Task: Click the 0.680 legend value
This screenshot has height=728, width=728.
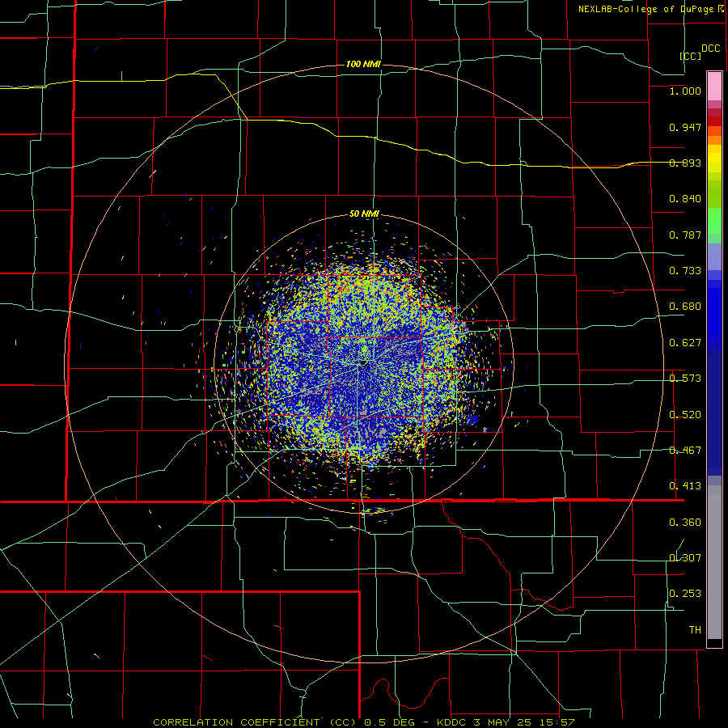Action: coord(685,307)
